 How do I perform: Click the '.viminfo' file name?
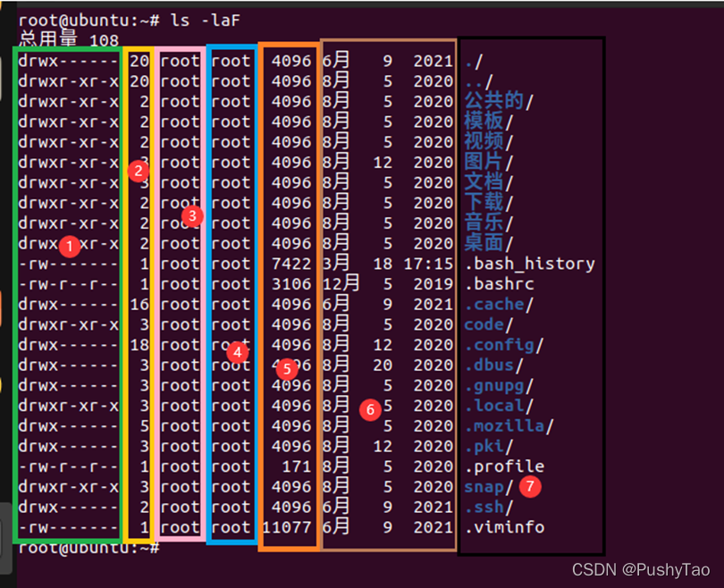(504, 527)
